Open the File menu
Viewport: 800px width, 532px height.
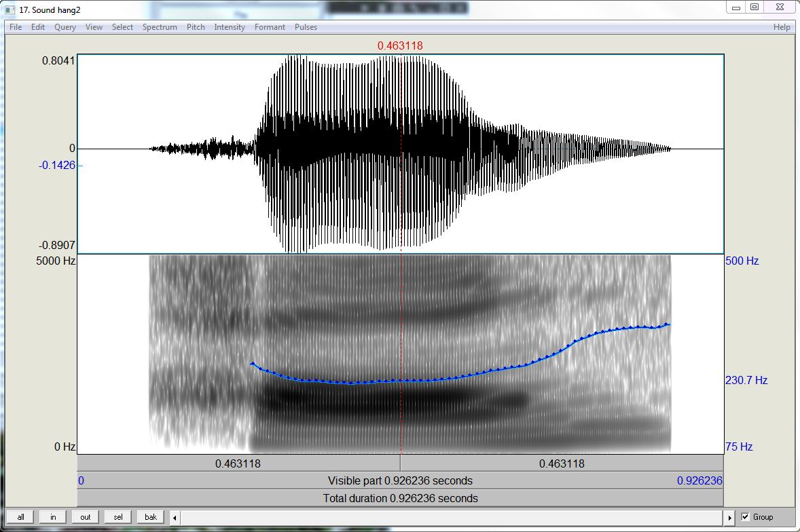point(16,27)
